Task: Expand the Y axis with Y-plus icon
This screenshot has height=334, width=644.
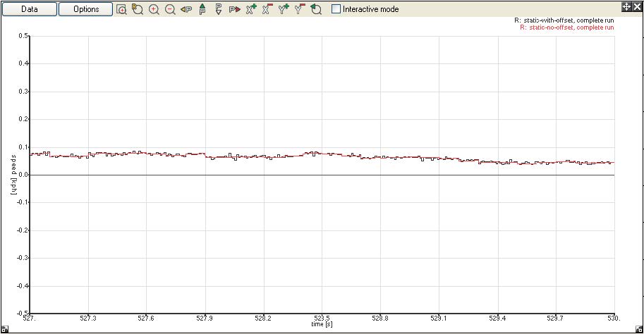Action: [284, 9]
